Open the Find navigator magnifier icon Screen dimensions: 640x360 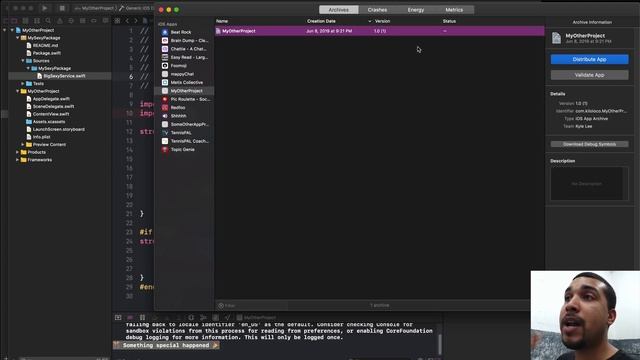pos(48,20)
